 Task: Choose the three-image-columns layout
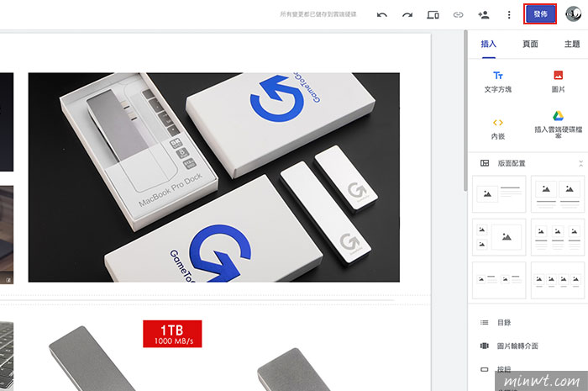click(x=558, y=237)
